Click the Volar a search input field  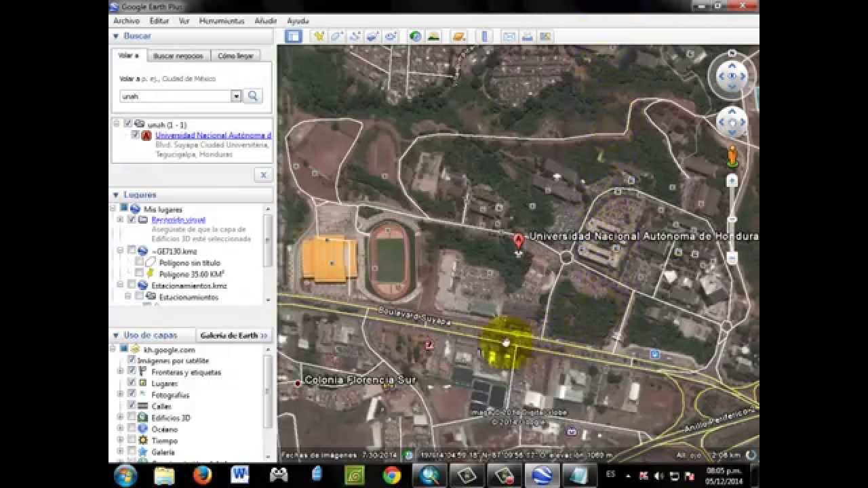176,96
